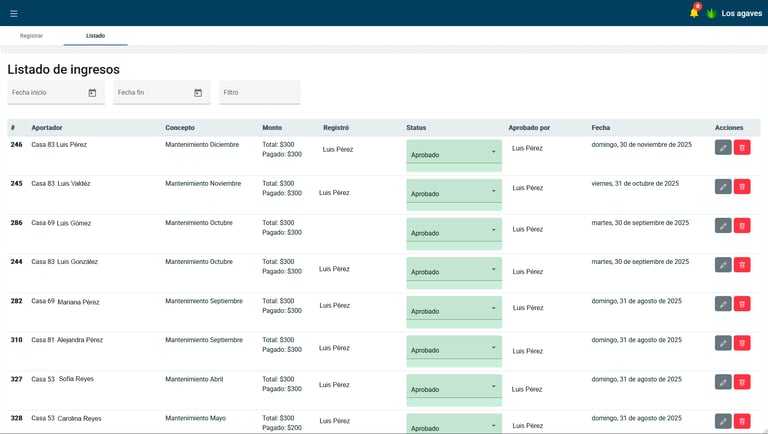Select 'Casa 53 Sofía Reyes' aportador cell

[x=62, y=379]
